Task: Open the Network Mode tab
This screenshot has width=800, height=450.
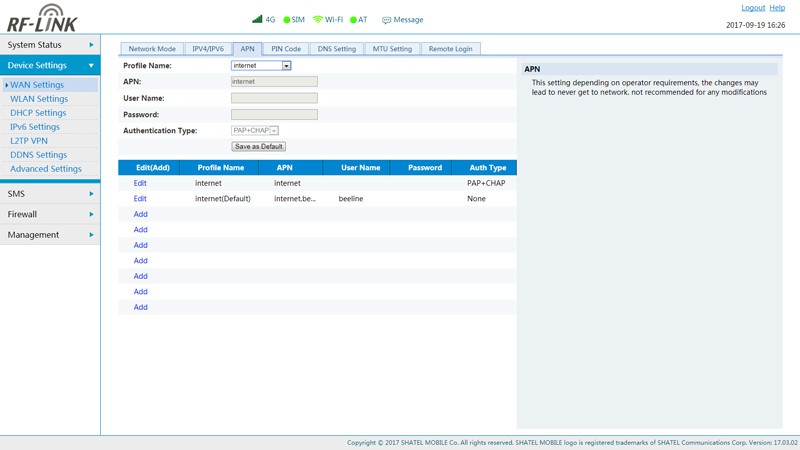Action: pyautogui.click(x=152, y=49)
